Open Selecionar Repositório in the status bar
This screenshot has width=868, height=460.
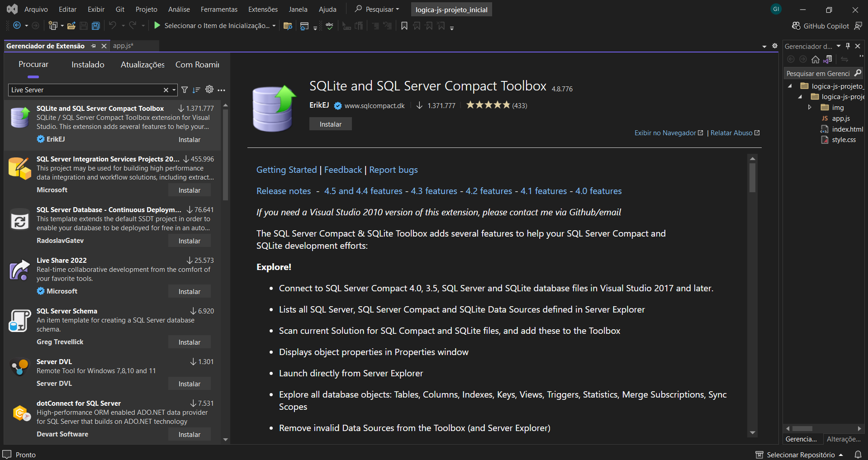pyautogui.click(x=799, y=455)
